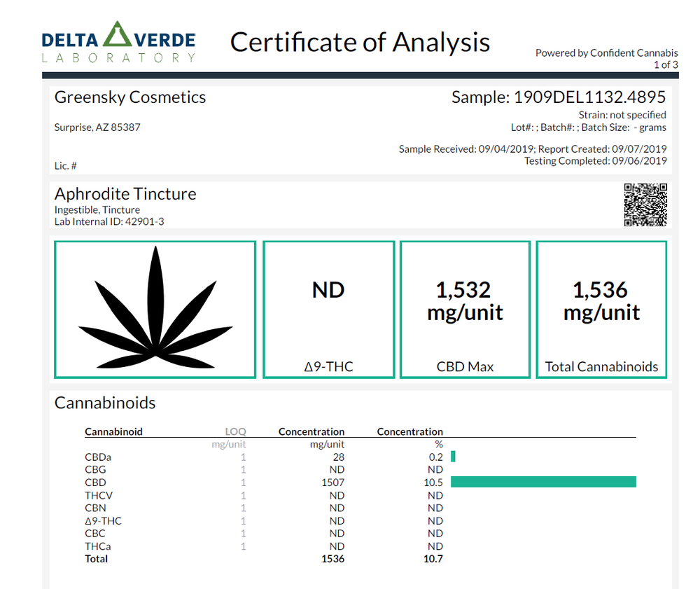700x589 pixels.
Task: Click the THCa row label
Action: (98, 546)
